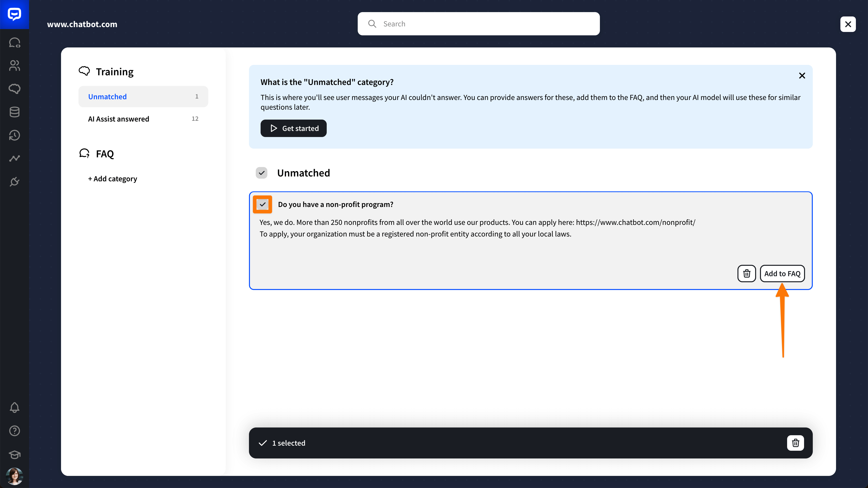Click Add to FAQ button
The width and height of the screenshot is (868, 488).
(782, 274)
